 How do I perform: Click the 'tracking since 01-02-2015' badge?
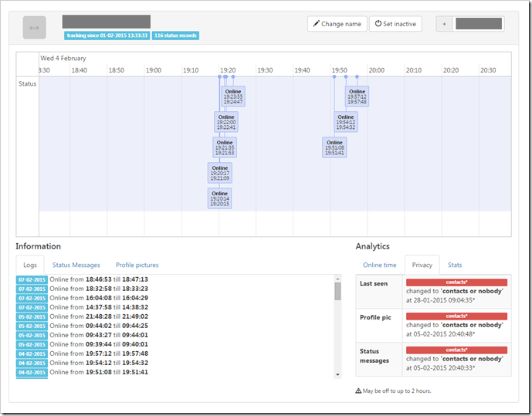107,36
